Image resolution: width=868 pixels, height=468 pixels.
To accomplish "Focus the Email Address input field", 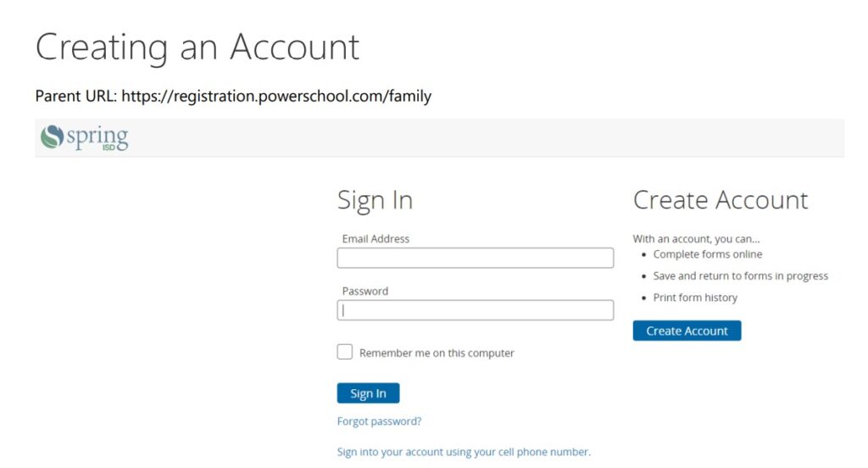I will pos(475,258).
